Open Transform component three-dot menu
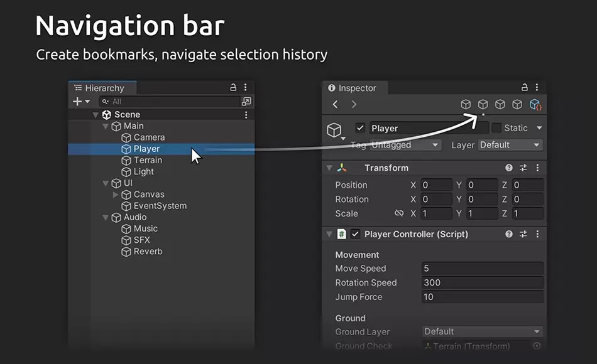Image resolution: width=597 pixels, height=364 pixels. point(537,168)
